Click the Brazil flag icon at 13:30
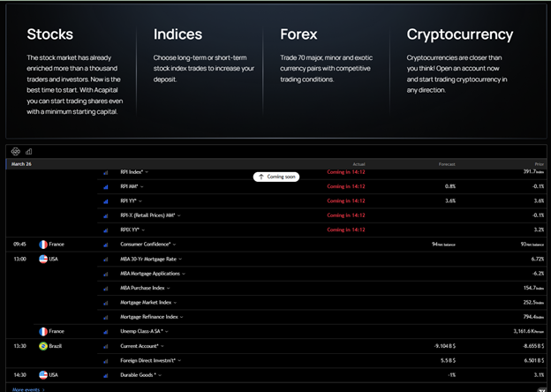551x392 pixels. pos(42,346)
